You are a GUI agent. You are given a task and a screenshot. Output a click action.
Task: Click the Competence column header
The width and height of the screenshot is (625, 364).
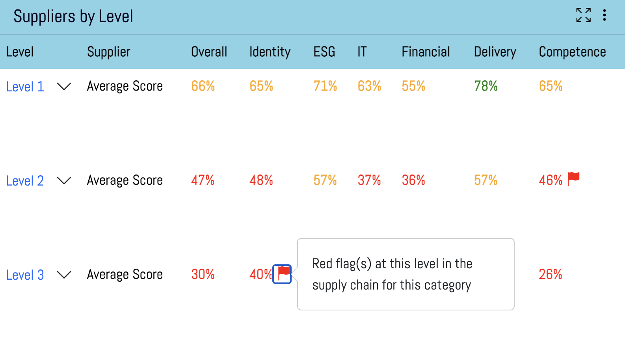572,52
